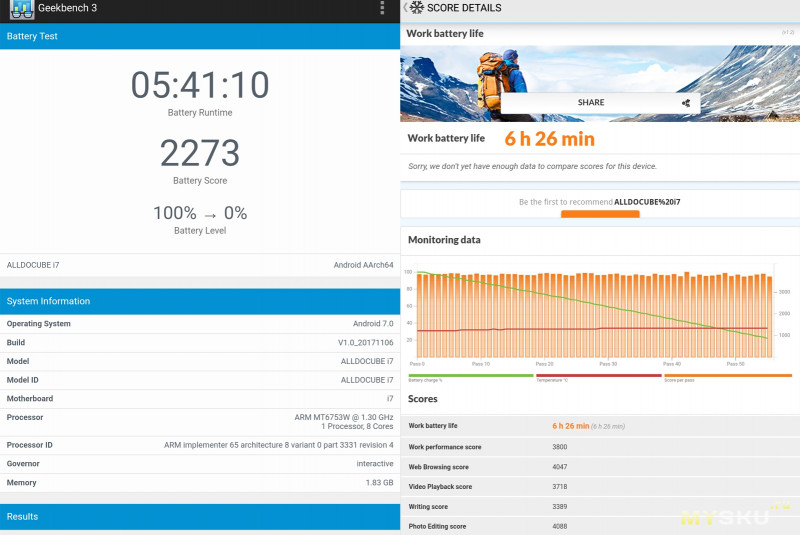Click the Work battery life title
Viewport: 800px width, 535px height.
445,34
